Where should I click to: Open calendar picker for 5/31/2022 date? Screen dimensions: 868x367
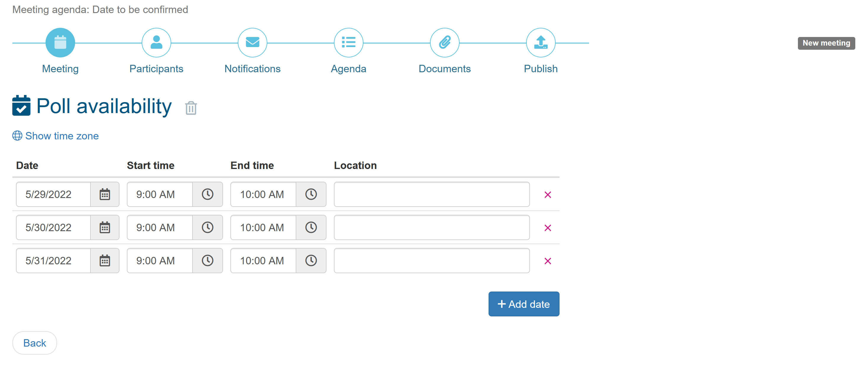click(x=105, y=261)
